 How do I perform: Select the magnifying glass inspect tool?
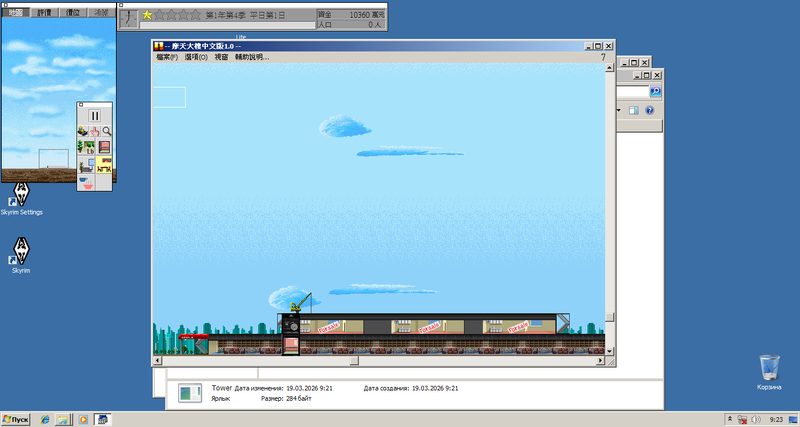(107, 132)
